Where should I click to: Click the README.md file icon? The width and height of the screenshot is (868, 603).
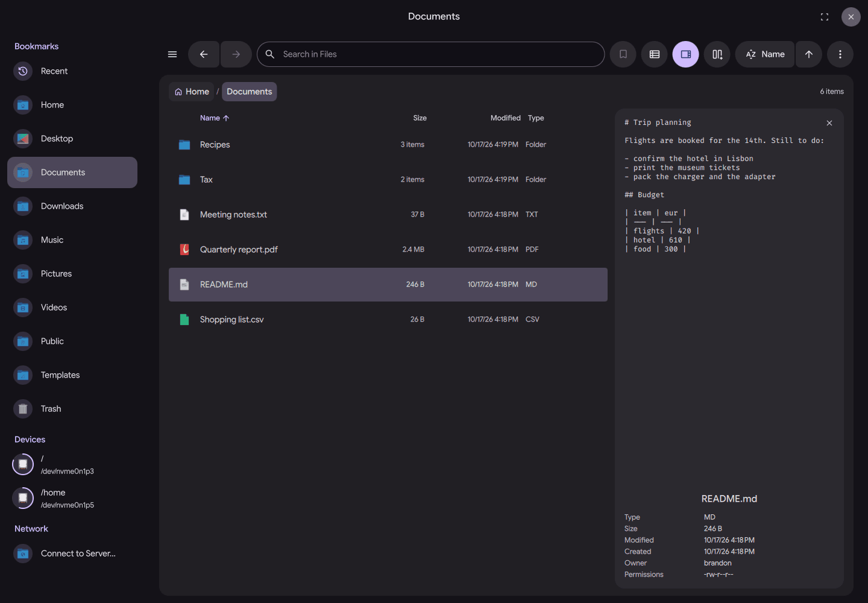(184, 285)
